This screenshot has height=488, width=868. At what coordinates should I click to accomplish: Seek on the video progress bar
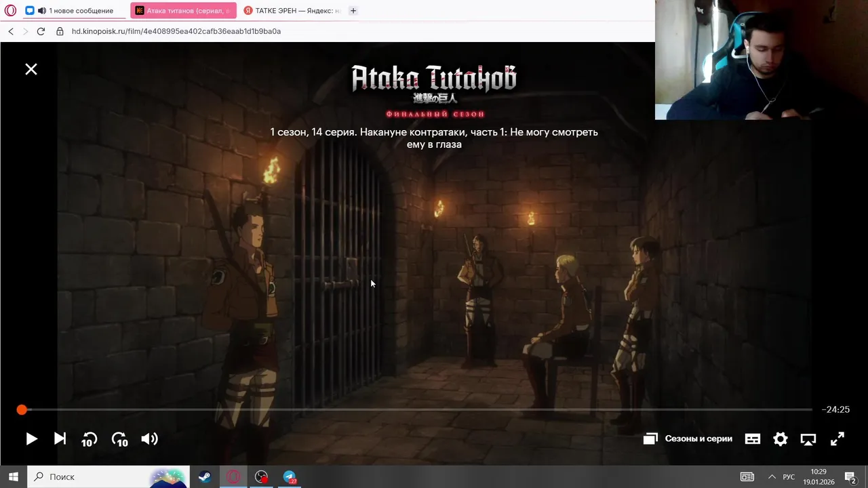(x=417, y=409)
